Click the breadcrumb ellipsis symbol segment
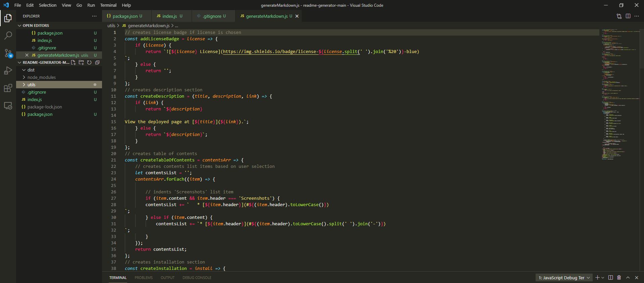Image resolution: width=644 pixels, height=283 pixels. [x=177, y=26]
